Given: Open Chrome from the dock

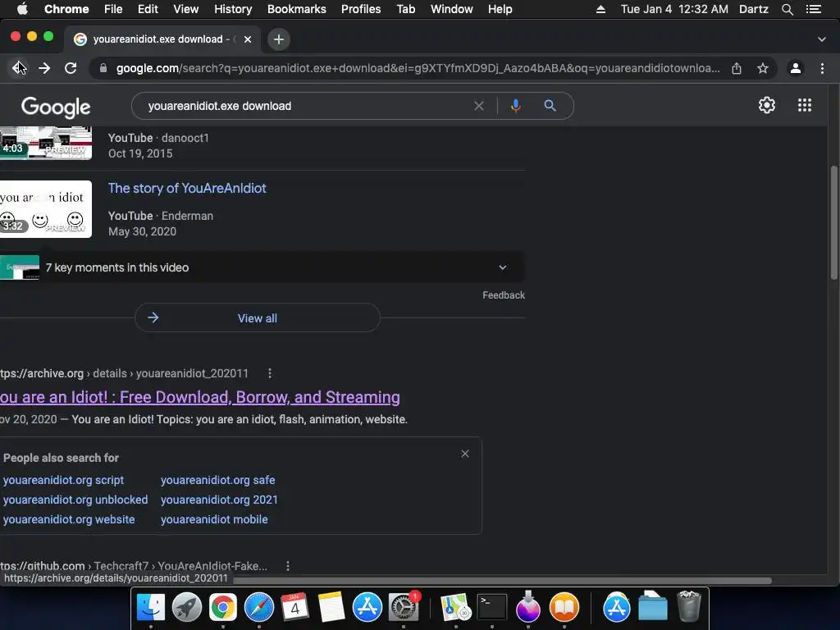Looking at the screenshot, I should coord(223,607).
